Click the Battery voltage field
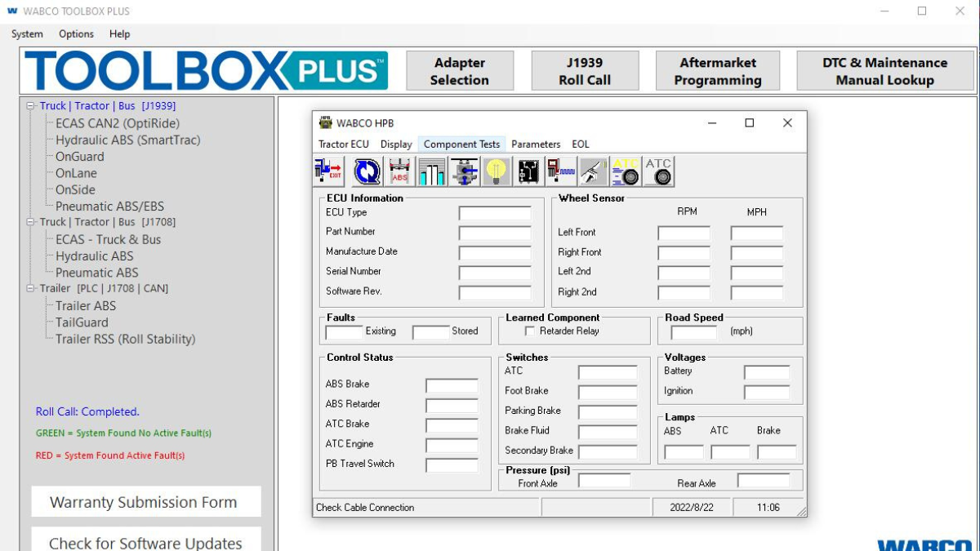The width and height of the screenshot is (980, 551). coord(767,372)
